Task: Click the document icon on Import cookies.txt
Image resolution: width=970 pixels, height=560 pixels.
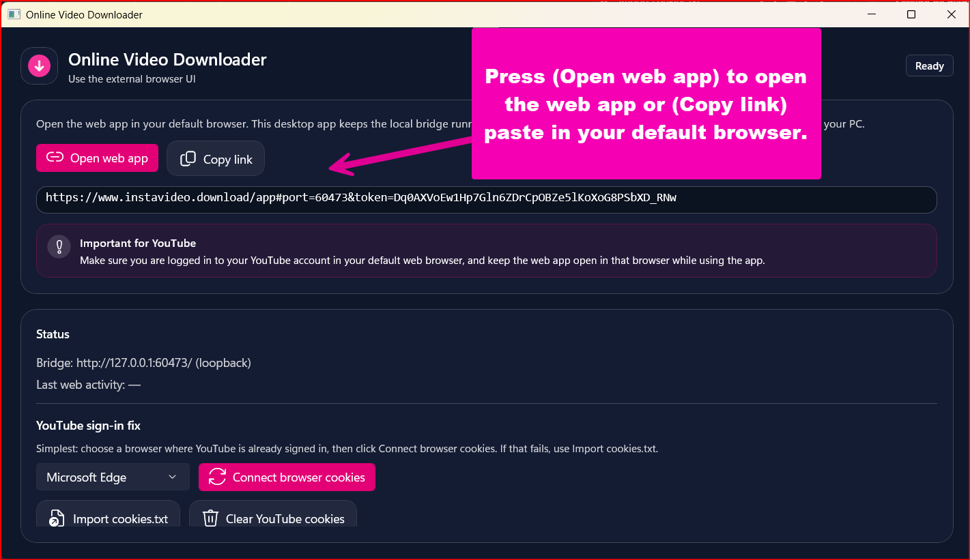Action: click(x=57, y=518)
